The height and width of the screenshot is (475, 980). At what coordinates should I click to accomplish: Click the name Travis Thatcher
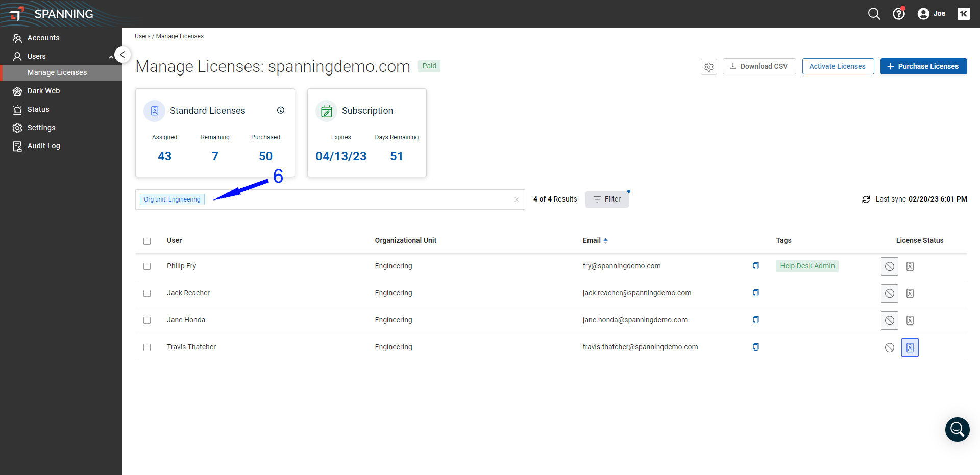[x=191, y=347]
